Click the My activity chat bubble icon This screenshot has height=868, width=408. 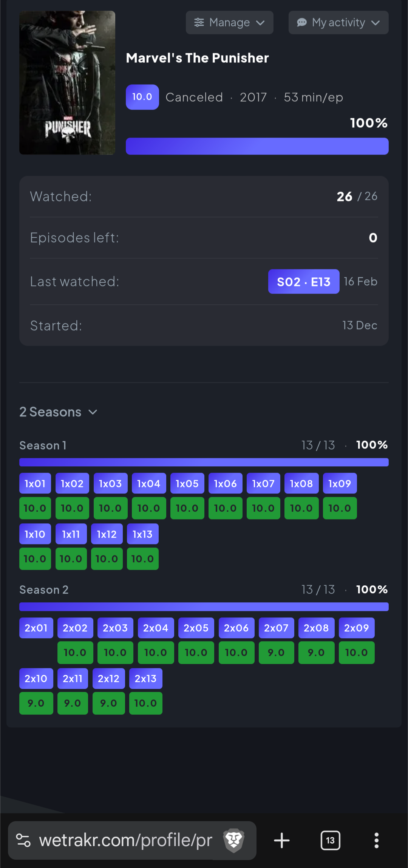[302, 23]
